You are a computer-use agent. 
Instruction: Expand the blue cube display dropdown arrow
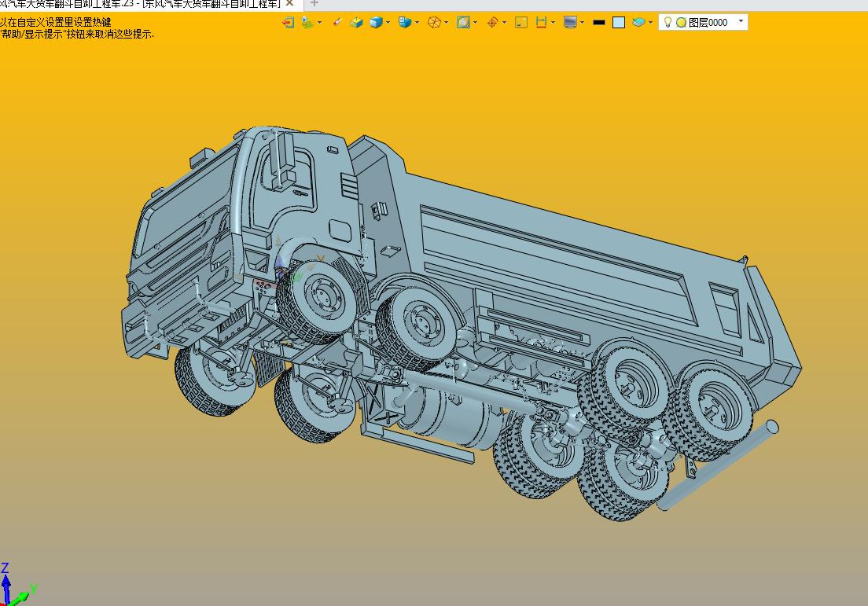388,23
